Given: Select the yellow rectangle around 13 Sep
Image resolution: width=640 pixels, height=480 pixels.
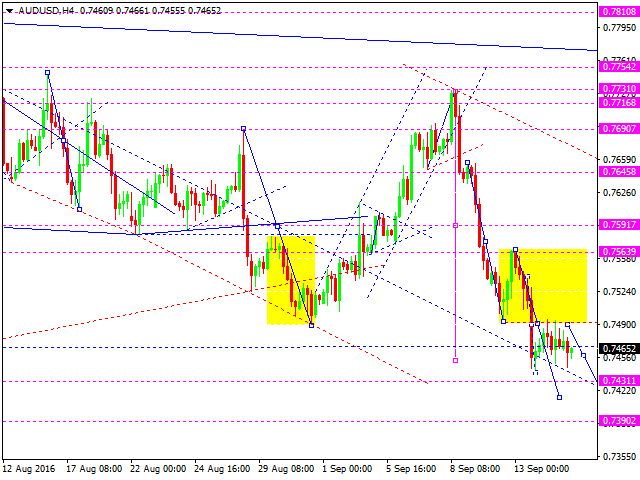Looking at the screenshot, I should [x=543, y=286].
